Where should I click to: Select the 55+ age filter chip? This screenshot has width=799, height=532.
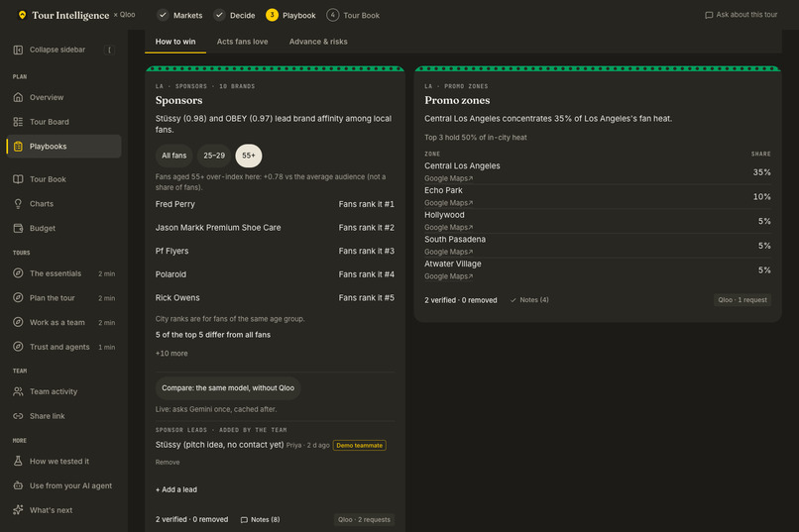249,156
